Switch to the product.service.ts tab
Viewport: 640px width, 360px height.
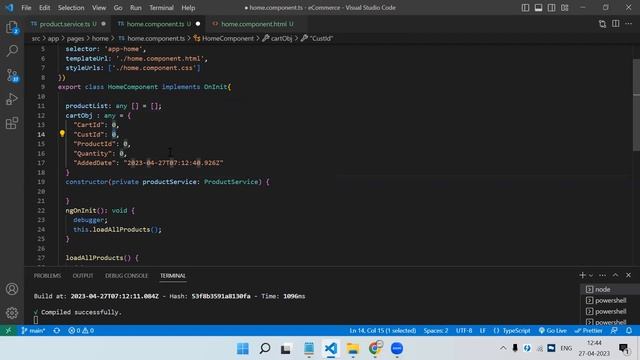coord(68,24)
